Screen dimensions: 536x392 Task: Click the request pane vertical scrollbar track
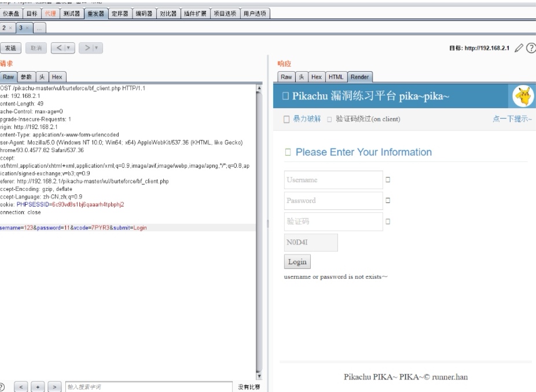point(259,232)
